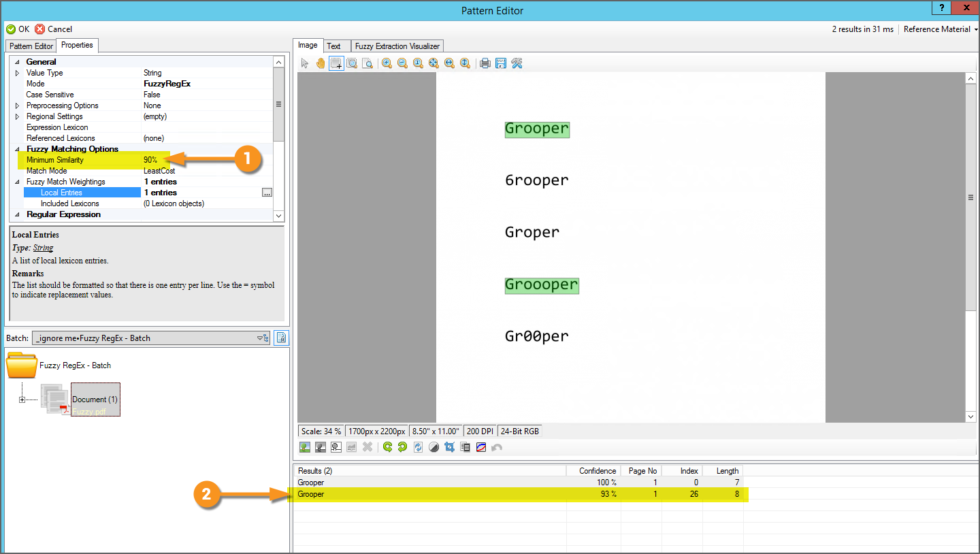Sort results by Confidence column header
980x554 pixels.
[593, 471]
